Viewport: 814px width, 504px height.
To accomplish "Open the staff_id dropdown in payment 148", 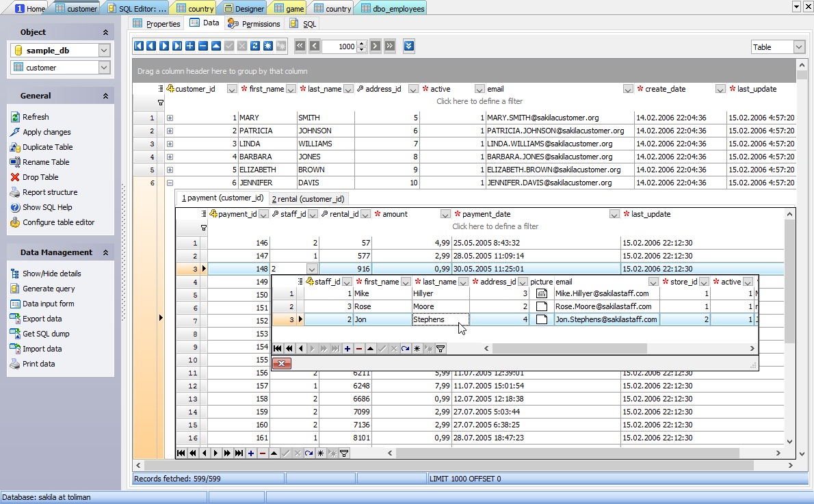I will [313, 269].
